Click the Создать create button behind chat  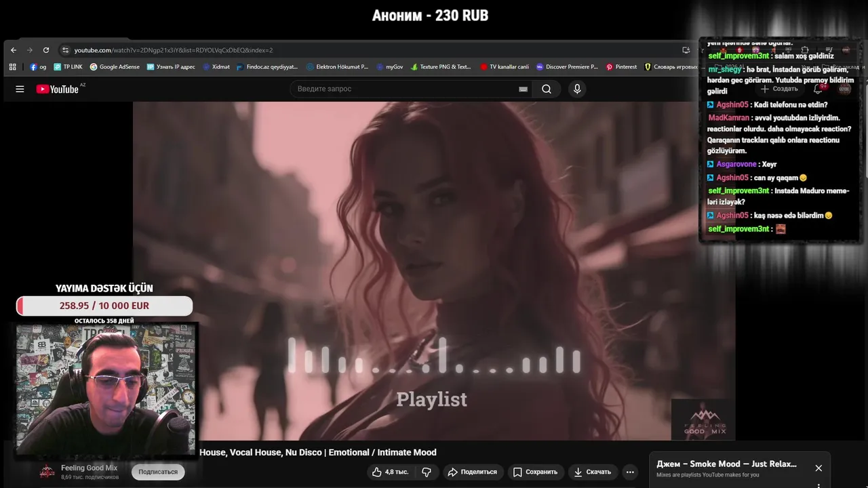coord(779,89)
